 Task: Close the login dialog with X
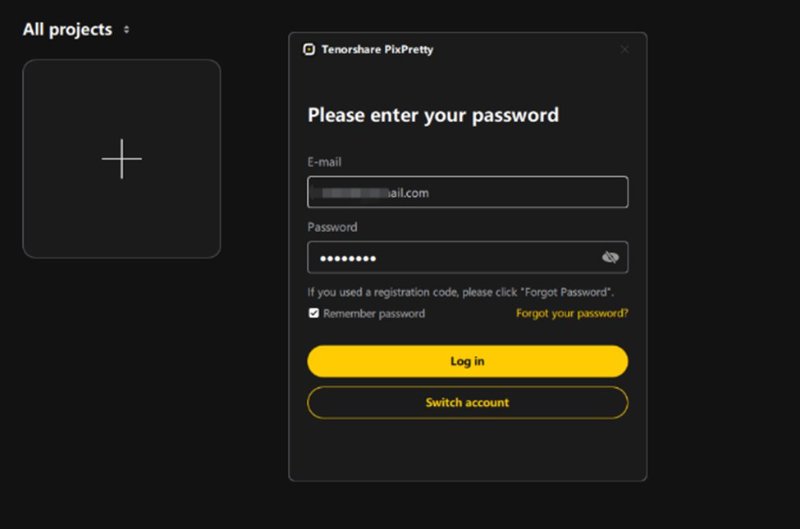pos(625,49)
